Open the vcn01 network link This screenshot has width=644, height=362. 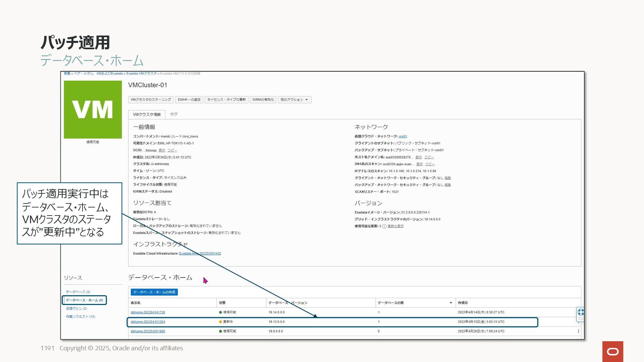(402, 136)
